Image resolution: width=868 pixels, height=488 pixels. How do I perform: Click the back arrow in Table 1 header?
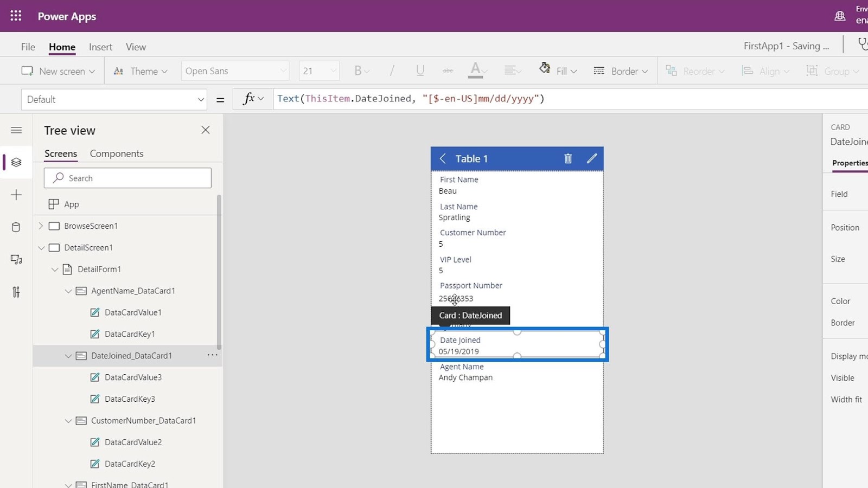(443, 158)
